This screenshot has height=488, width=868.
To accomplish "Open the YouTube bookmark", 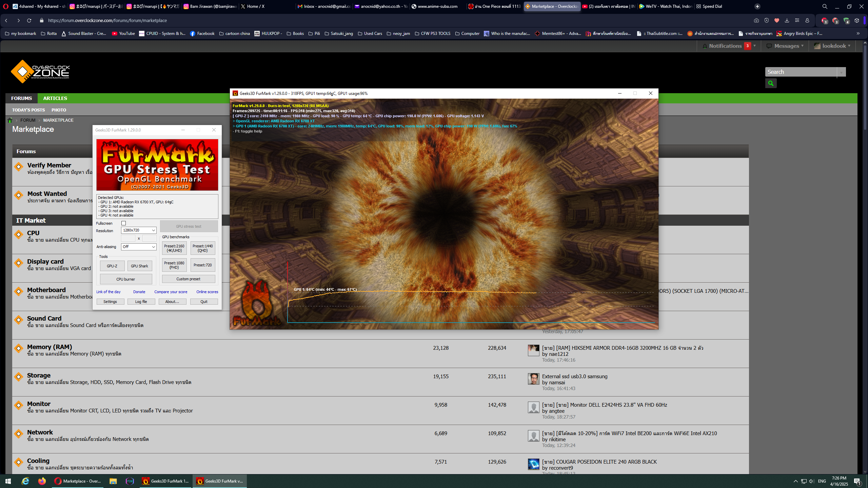I will pyautogui.click(x=123, y=34).
